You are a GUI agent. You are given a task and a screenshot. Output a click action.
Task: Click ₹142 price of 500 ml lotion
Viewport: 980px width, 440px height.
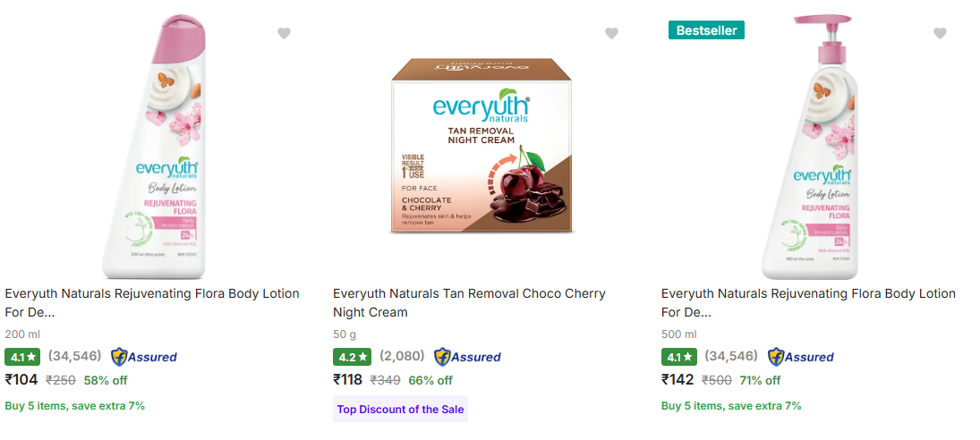point(677,379)
